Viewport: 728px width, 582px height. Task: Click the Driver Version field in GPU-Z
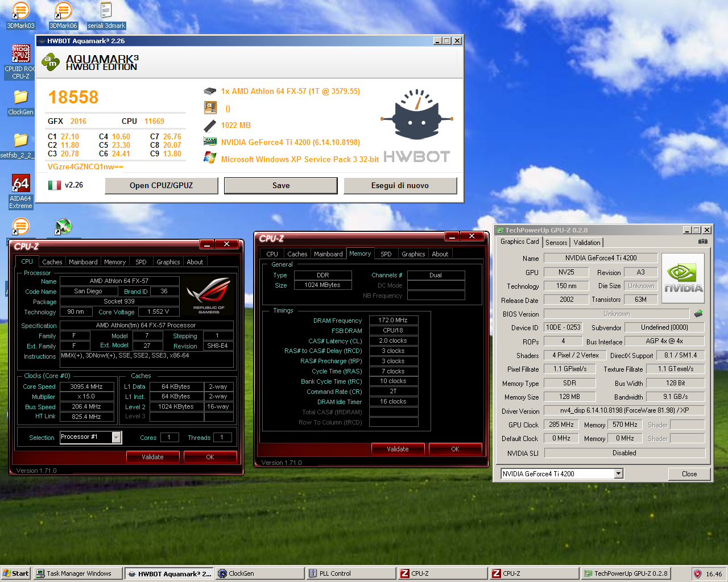pyautogui.click(x=624, y=410)
